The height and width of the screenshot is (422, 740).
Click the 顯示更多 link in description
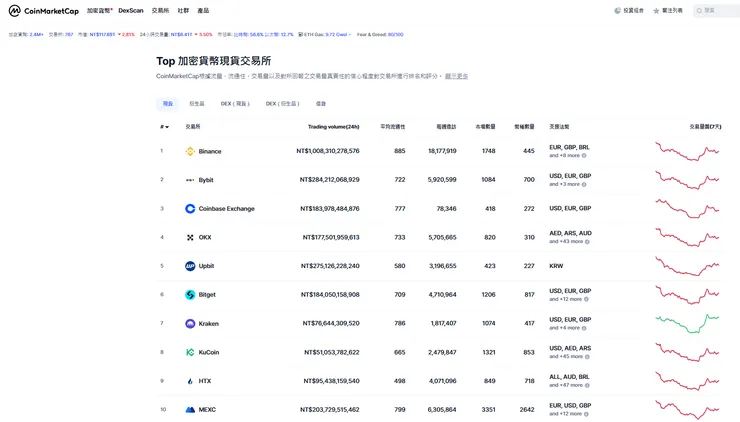point(456,76)
